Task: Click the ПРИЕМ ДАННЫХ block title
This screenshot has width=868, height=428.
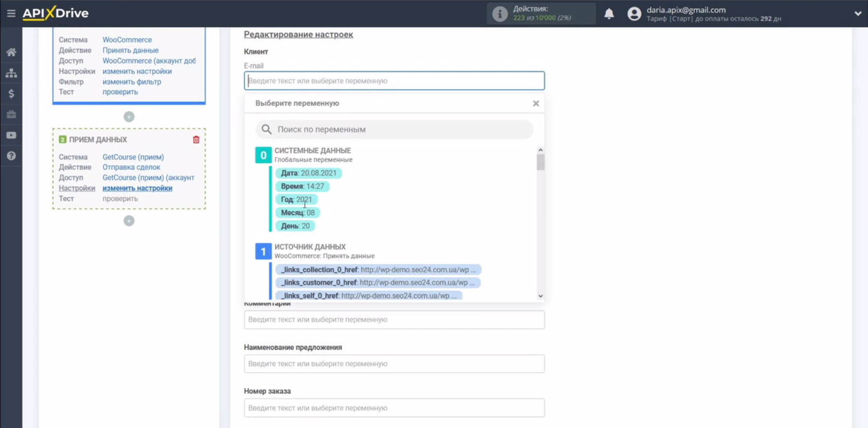Action: 98,140
